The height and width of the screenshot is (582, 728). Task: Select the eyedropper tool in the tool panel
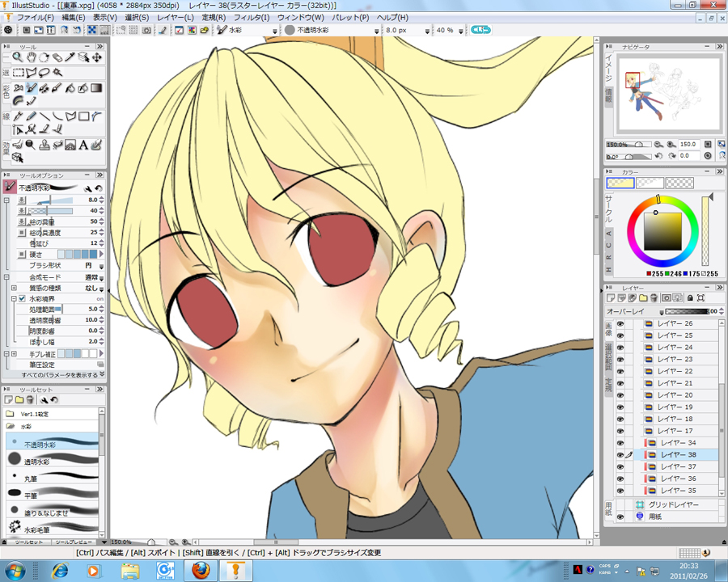(x=70, y=57)
